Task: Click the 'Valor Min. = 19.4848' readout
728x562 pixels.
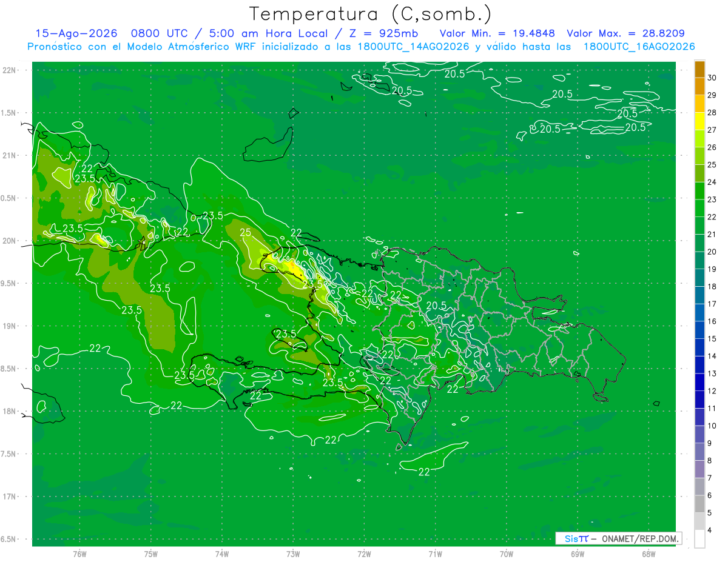Action: click(497, 33)
